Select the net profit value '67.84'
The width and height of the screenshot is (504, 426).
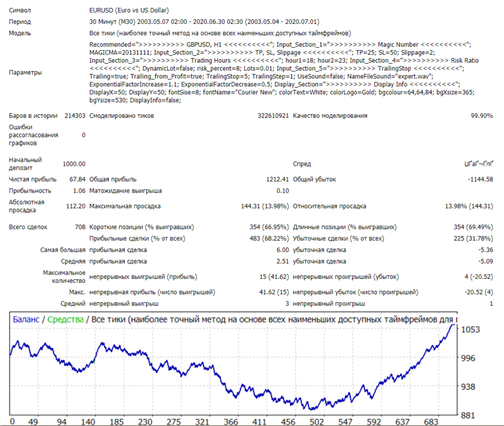pos(77,179)
